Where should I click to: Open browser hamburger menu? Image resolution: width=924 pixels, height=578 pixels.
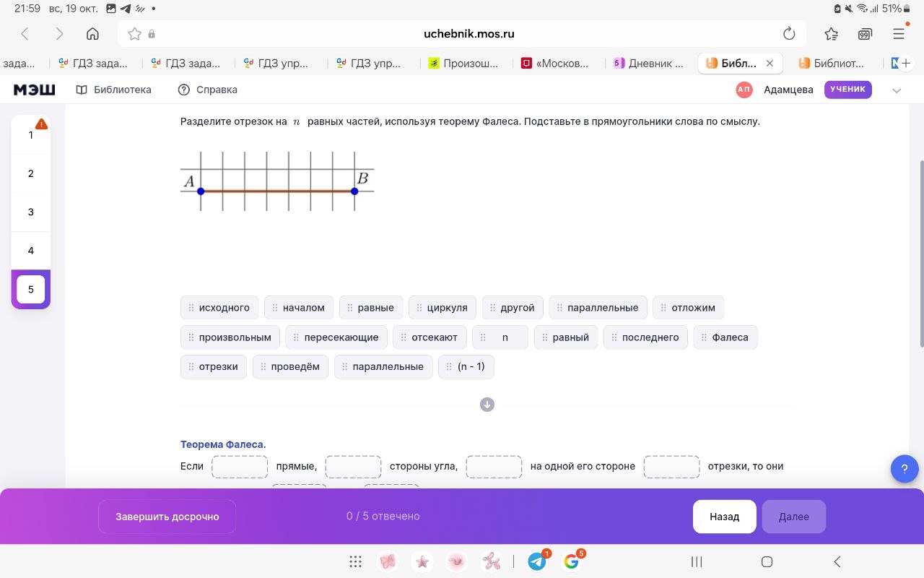tap(899, 34)
